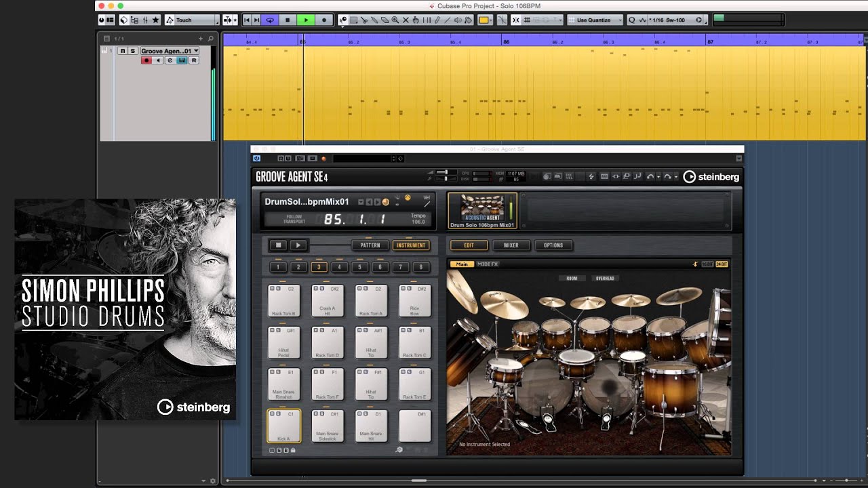Screen dimensions: 868x488
Task: Trigger the Crash A Hit pad
Action: click(328, 301)
